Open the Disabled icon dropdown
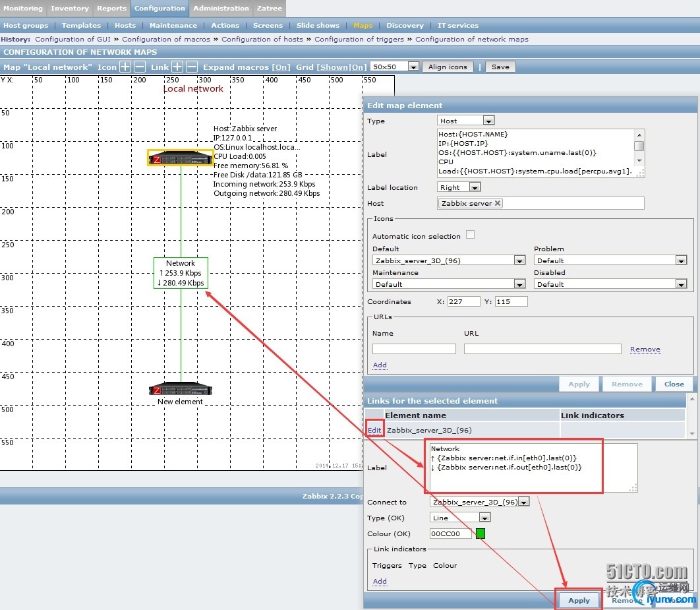 tap(610, 284)
